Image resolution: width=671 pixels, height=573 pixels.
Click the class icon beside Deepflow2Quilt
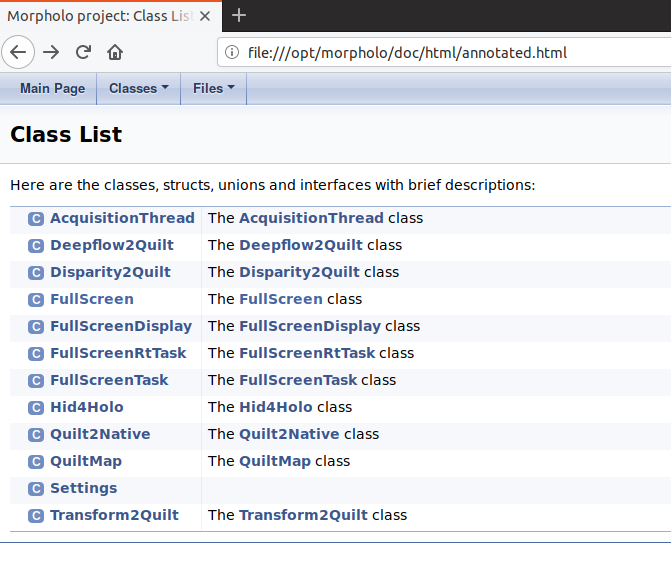pos(36,246)
